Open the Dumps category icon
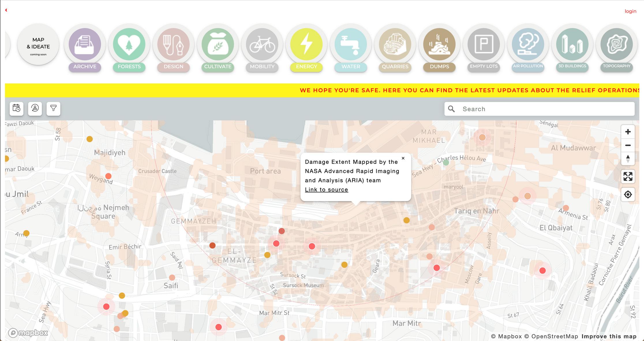644x341 pixels. (439, 44)
